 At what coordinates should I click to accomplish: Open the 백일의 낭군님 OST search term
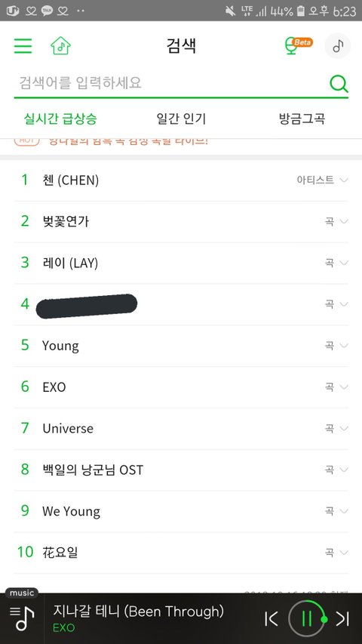[x=94, y=470]
